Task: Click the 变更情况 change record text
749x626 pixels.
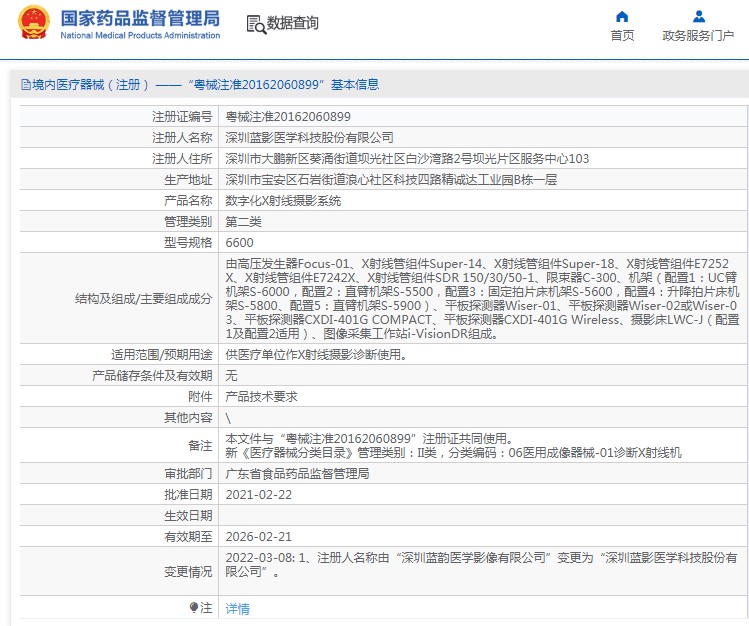Action: (x=482, y=564)
